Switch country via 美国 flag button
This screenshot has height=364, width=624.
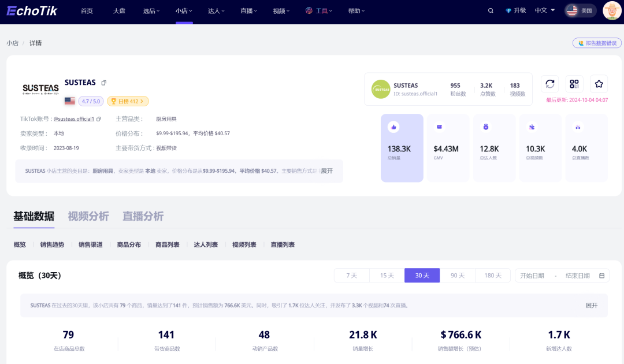pyautogui.click(x=580, y=11)
